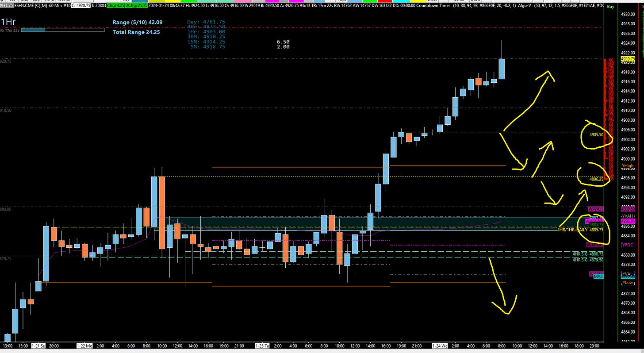Click the 6.50 value text

coord(283,41)
